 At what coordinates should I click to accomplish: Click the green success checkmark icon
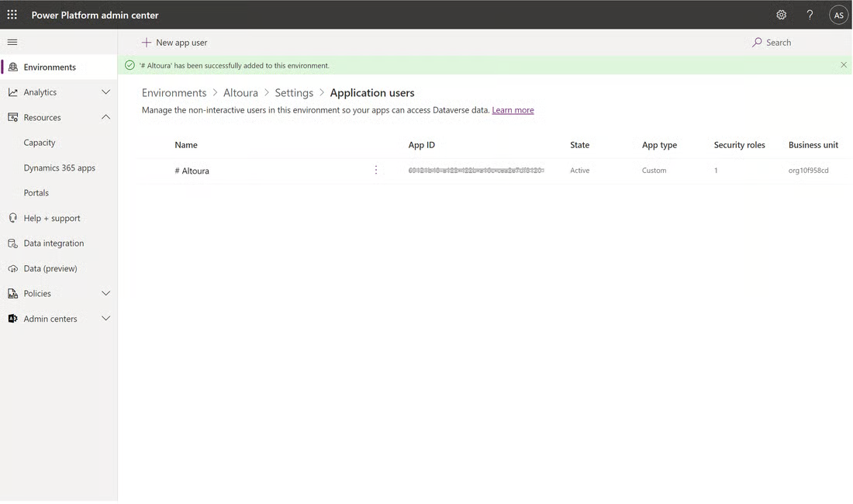click(x=130, y=65)
